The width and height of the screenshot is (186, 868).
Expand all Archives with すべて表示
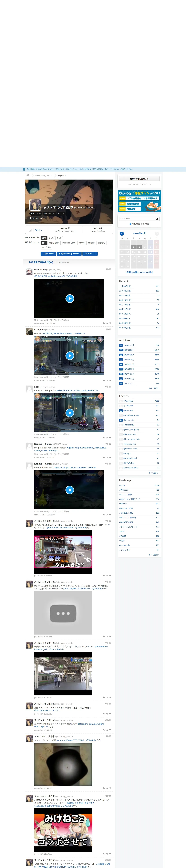[154, 389]
